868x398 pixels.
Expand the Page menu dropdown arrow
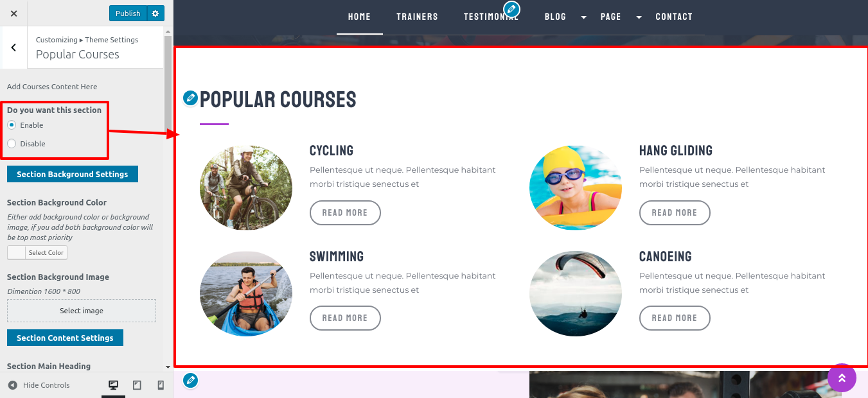(x=639, y=17)
